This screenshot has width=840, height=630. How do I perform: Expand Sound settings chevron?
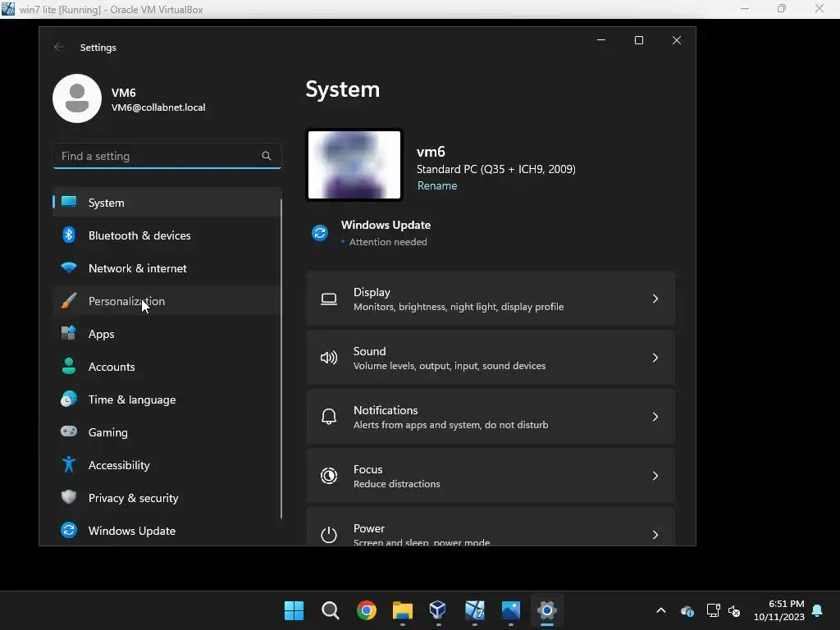(655, 358)
